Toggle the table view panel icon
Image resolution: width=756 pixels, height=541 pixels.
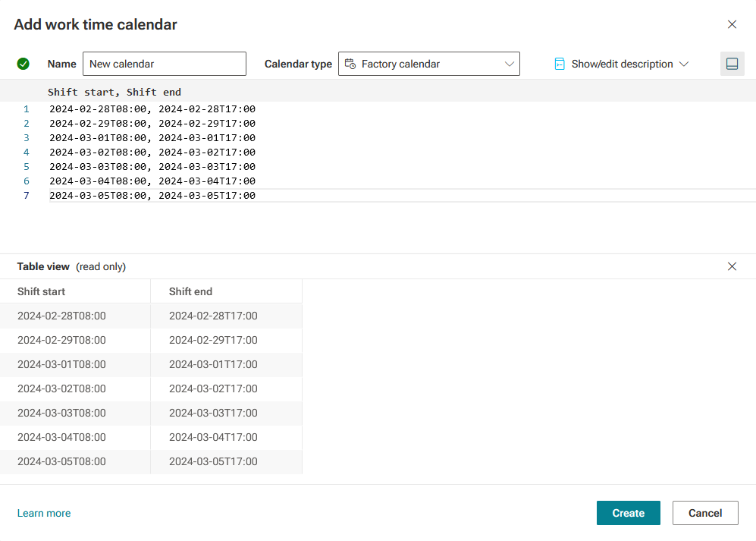(x=732, y=64)
